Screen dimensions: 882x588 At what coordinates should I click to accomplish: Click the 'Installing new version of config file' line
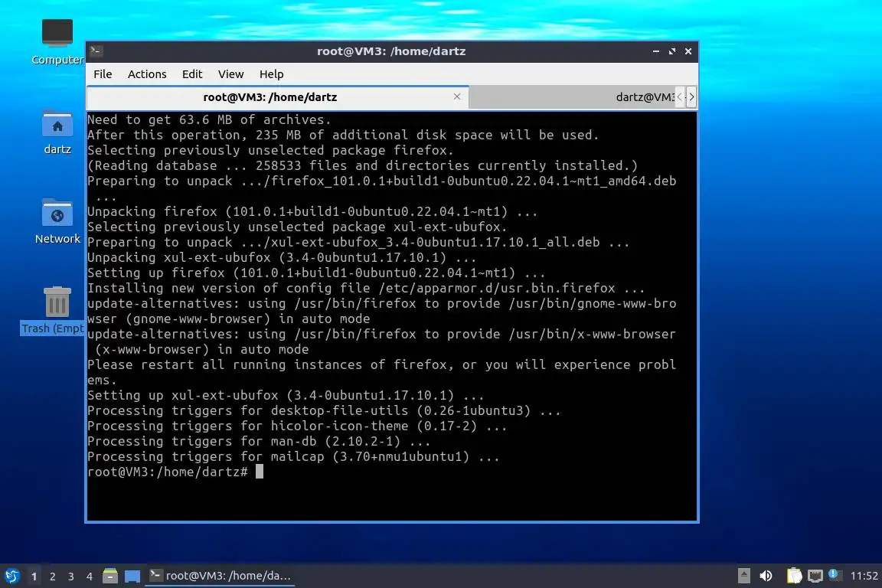(x=366, y=288)
